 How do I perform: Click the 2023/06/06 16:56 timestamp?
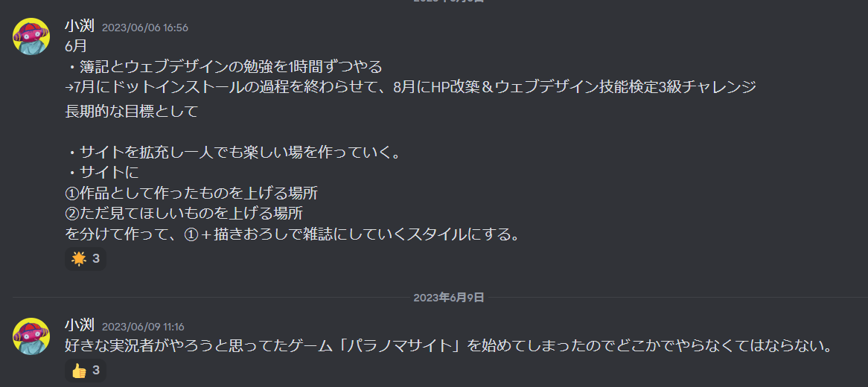coord(145,27)
